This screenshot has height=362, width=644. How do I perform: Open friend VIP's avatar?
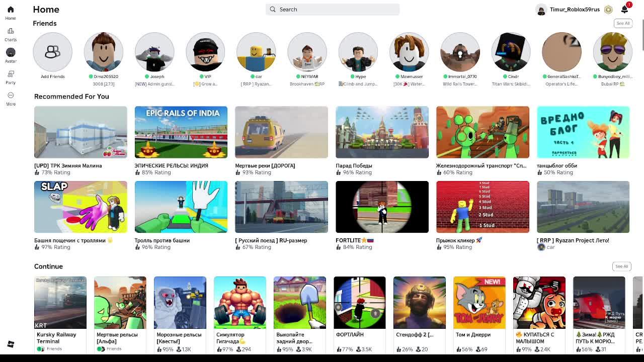click(x=205, y=52)
